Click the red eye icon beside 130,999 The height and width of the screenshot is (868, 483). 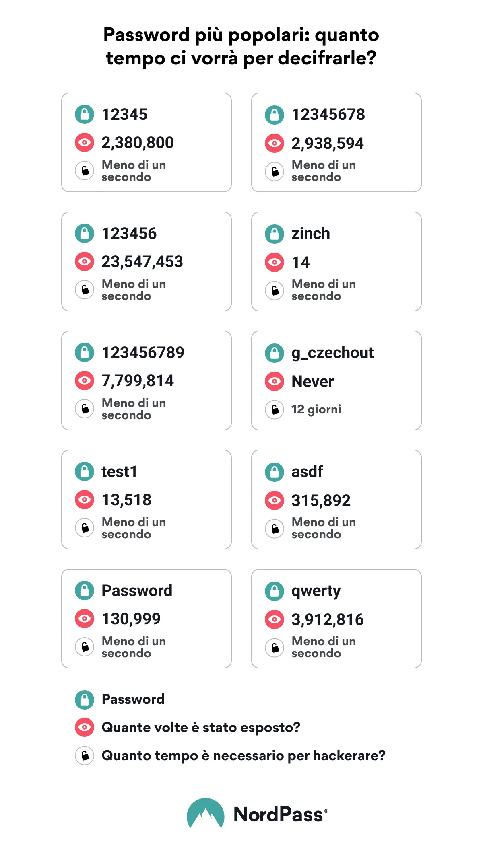tap(85, 619)
